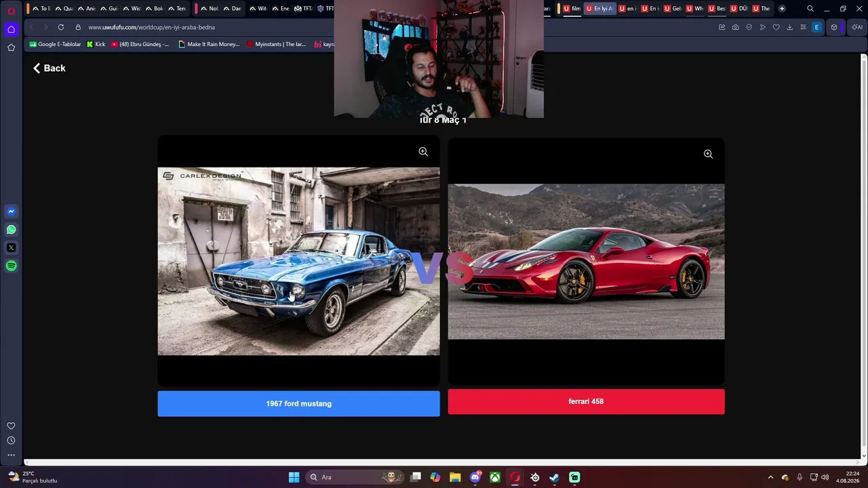Zoom into the 1967 ford mustang image
868x488 pixels.
(x=423, y=152)
